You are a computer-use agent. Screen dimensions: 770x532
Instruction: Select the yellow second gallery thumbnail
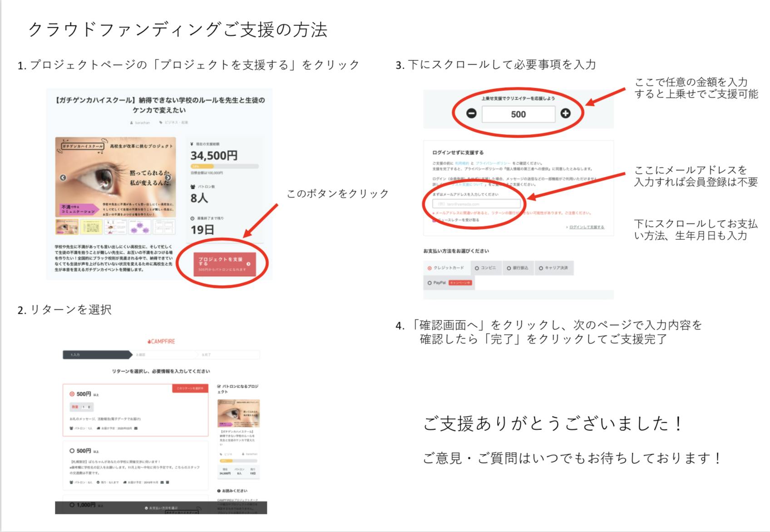click(x=91, y=227)
